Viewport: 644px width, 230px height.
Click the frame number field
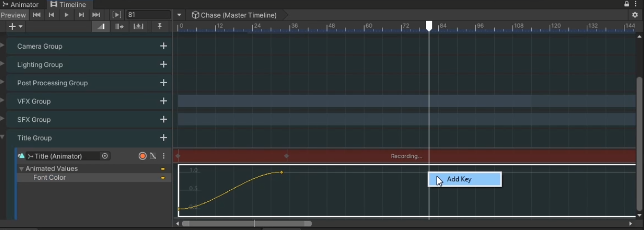click(x=148, y=15)
